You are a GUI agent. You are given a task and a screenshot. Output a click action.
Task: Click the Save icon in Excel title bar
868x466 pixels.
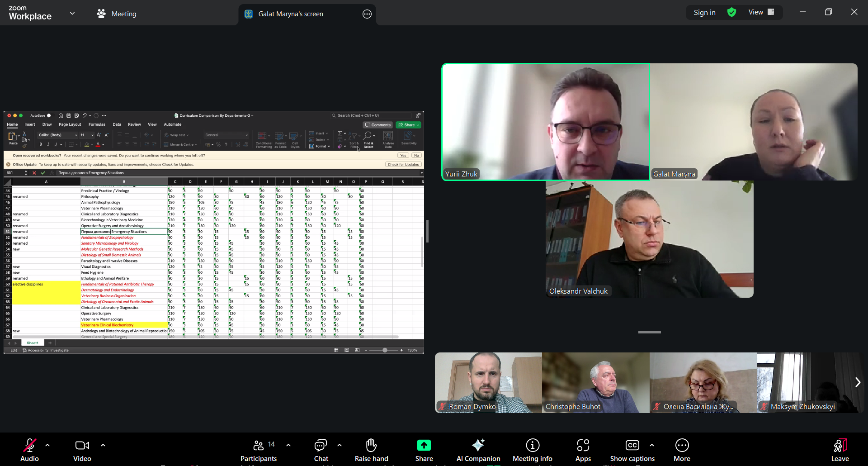tap(69, 115)
